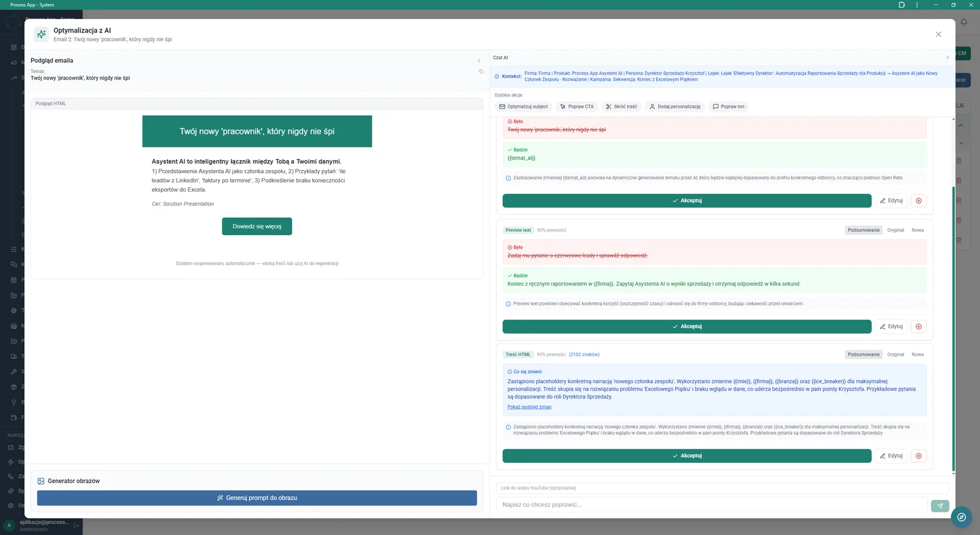Click the Skróć treść quick action

click(622, 107)
